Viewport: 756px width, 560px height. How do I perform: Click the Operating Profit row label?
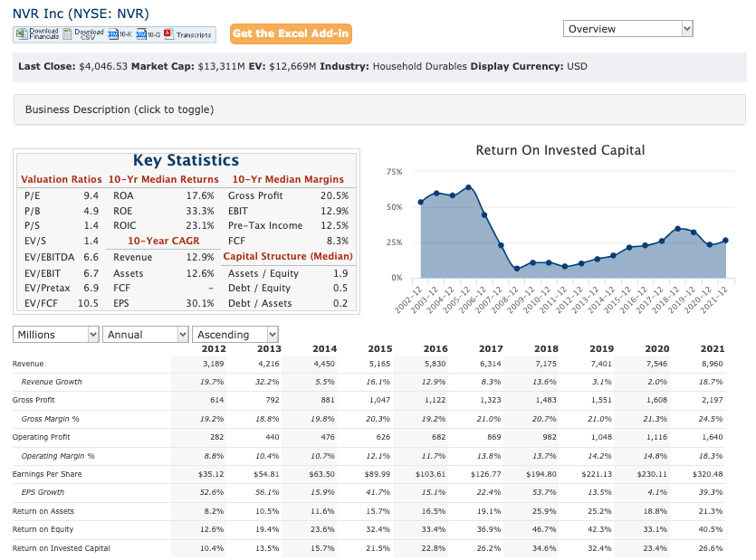tap(42, 437)
